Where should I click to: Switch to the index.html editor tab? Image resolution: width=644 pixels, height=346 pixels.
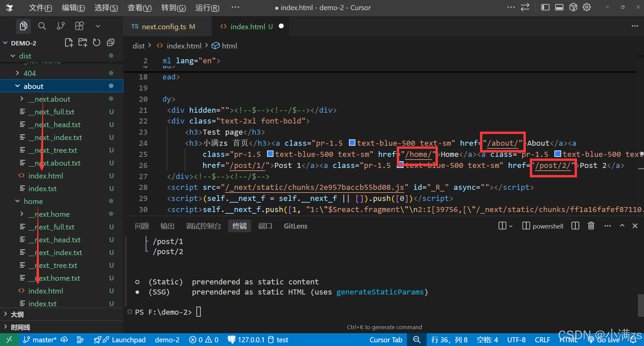click(x=251, y=27)
